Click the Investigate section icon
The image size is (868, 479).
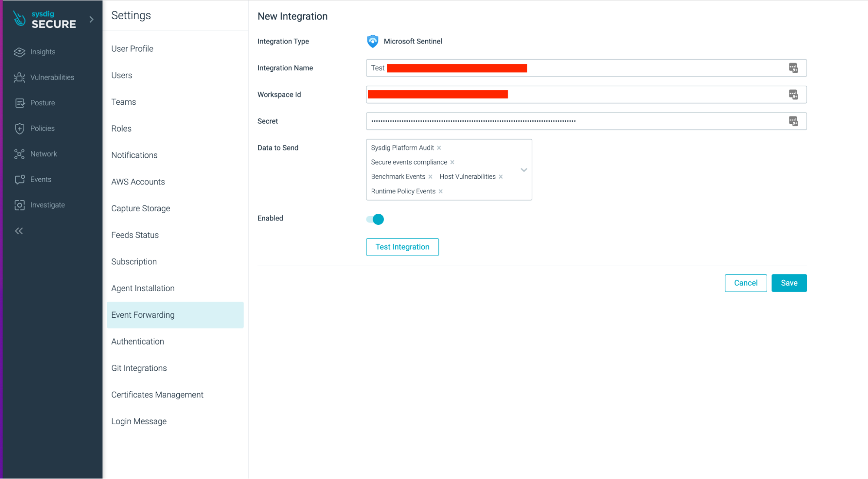pos(19,205)
